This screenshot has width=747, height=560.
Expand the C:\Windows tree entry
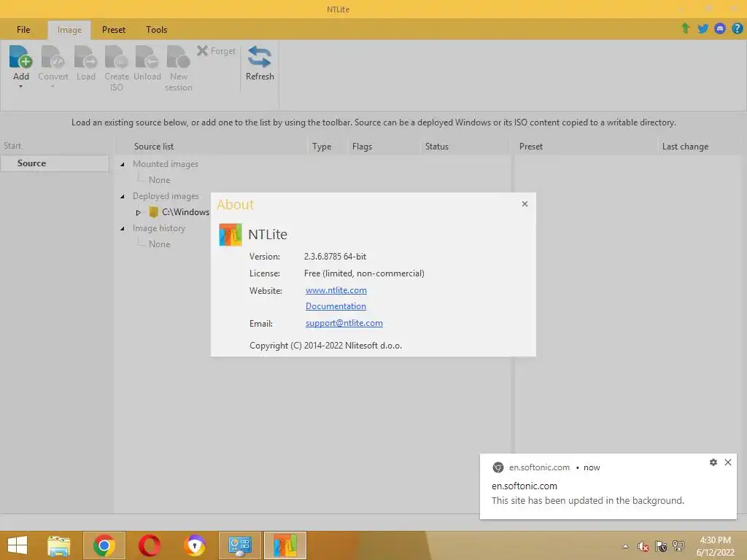138,212
